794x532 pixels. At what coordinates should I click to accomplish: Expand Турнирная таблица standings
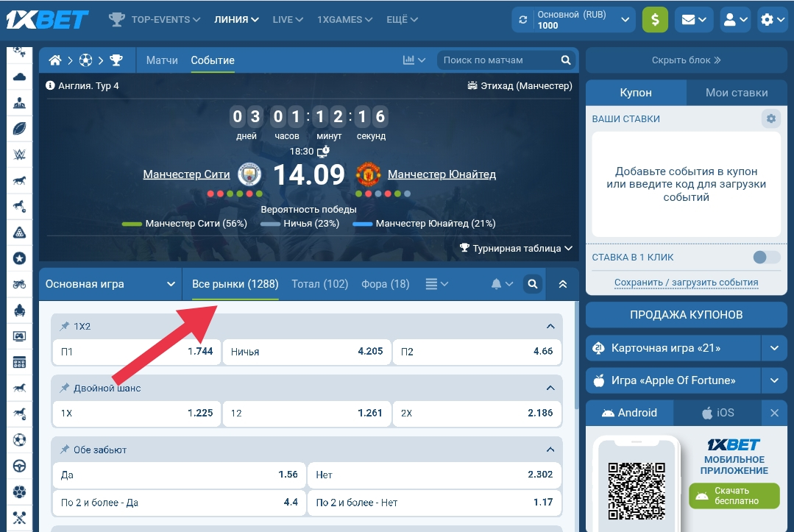[x=516, y=249]
